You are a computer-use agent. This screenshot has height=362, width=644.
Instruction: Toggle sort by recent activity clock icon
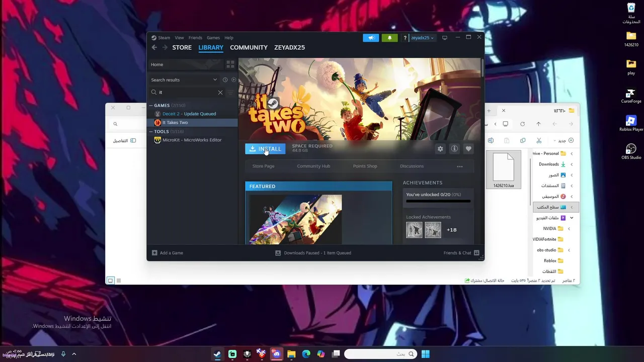225,80
